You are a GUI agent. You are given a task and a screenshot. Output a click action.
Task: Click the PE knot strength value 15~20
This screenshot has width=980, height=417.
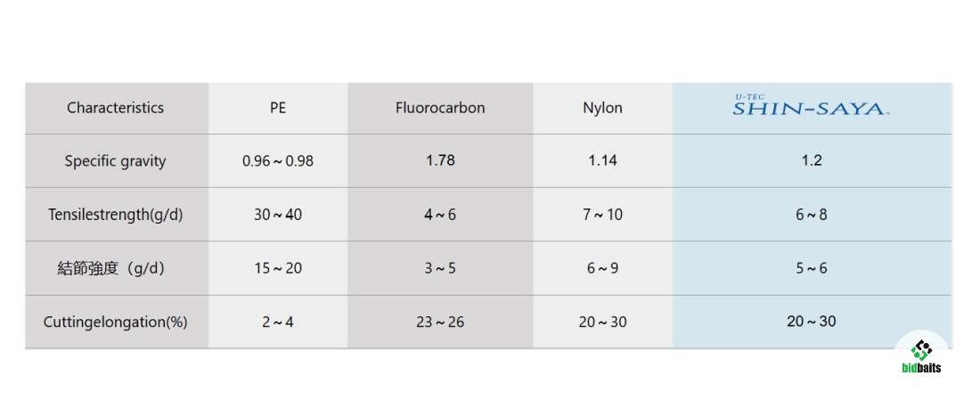[278, 268]
